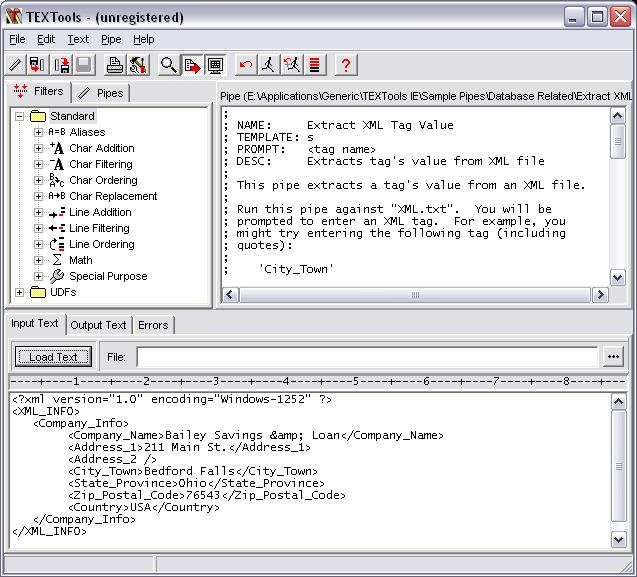Click the new pipe pencil toolbar icon
The height and width of the screenshot is (577, 637).
pyautogui.click(x=16, y=65)
